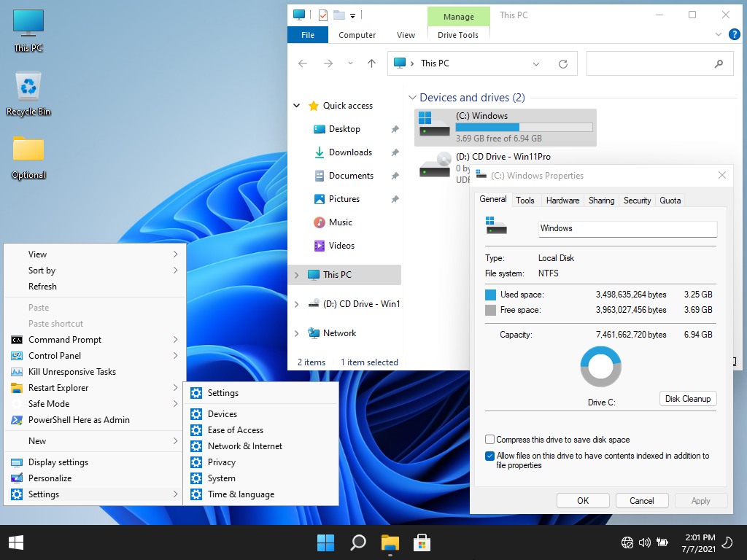Open Microsoft Store from the taskbar
The width and height of the screenshot is (747, 560).
tap(422, 542)
